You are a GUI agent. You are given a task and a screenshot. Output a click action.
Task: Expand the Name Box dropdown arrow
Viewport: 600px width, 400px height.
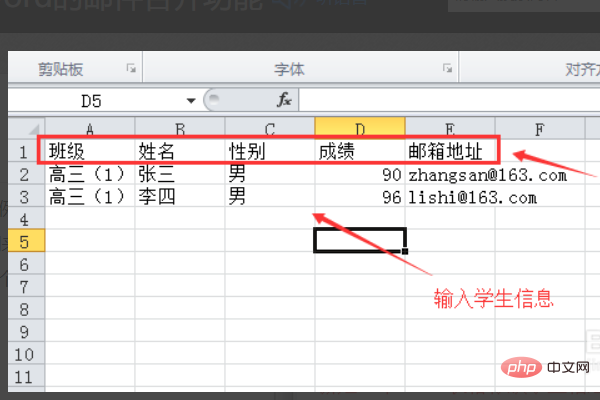coord(191,100)
